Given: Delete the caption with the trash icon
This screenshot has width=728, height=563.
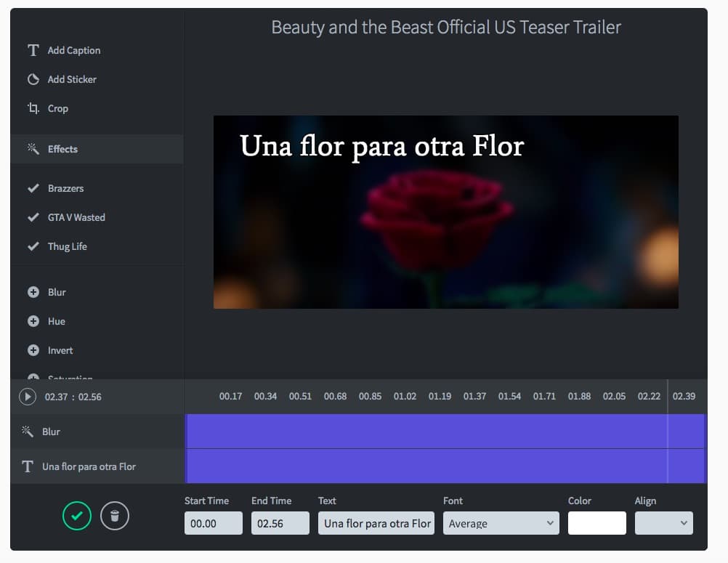Looking at the screenshot, I should pos(114,516).
